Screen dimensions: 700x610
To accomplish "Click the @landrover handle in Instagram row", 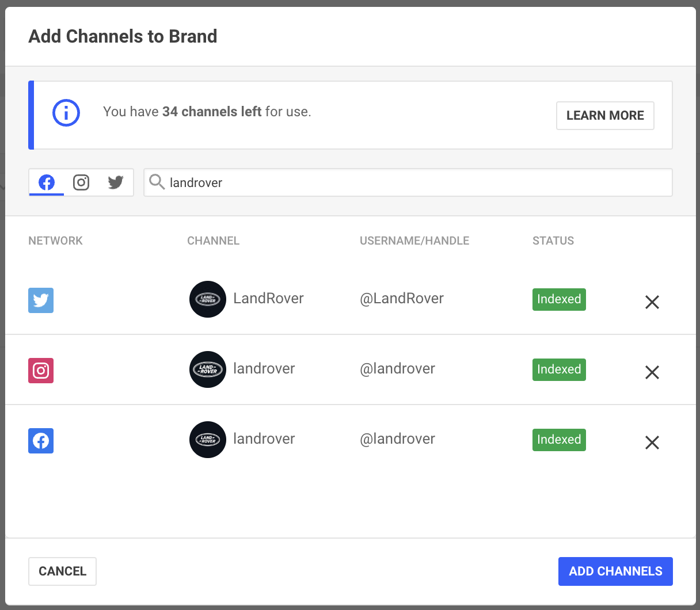I will click(398, 369).
